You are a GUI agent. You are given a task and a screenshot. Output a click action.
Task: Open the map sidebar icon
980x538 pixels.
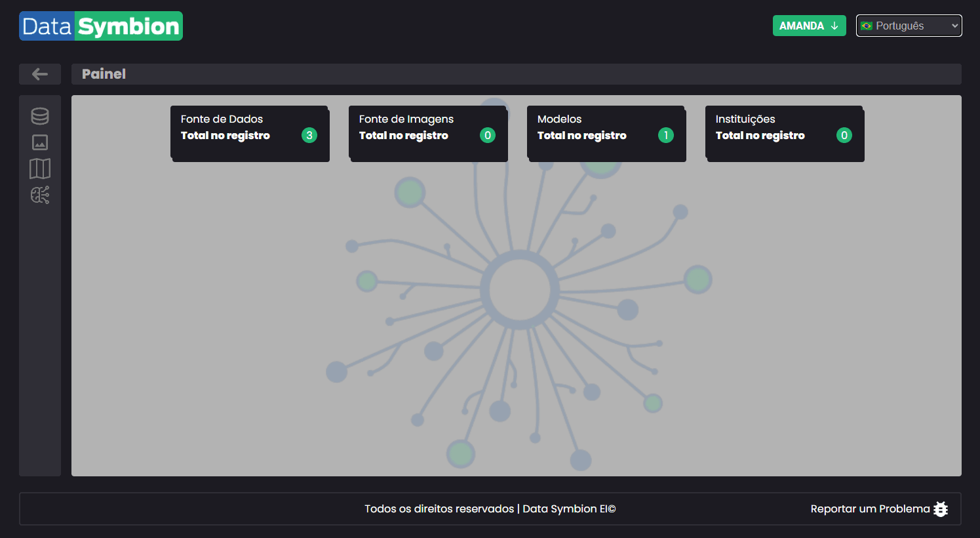(40, 169)
